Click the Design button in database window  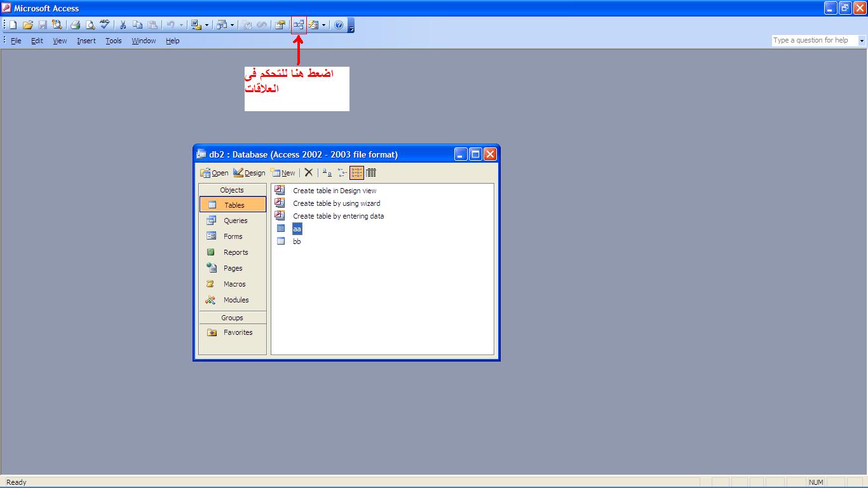click(249, 172)
